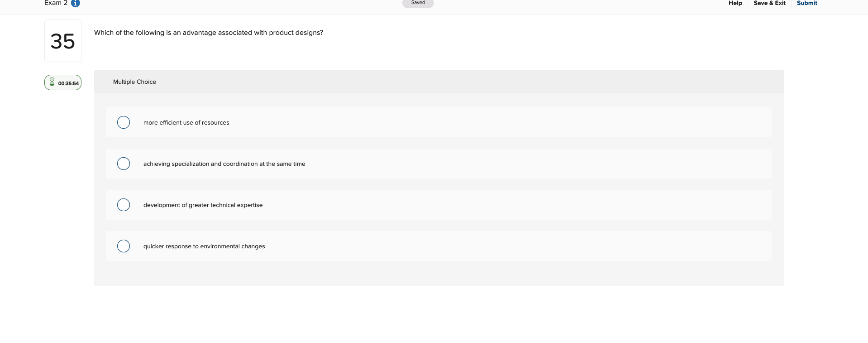
Task: Click the Multiple Choice section header
Action: coord(134,82)
